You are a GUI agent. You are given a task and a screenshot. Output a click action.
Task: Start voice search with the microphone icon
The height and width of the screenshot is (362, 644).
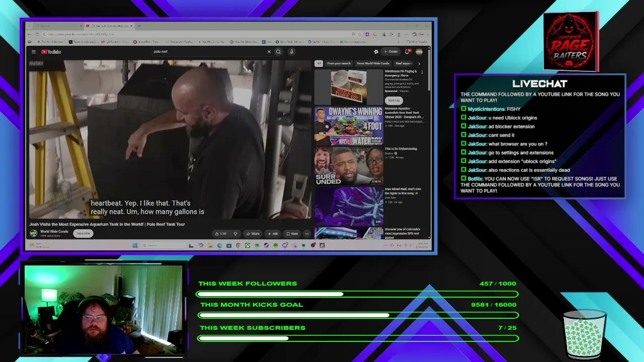(x=291, y=52)
